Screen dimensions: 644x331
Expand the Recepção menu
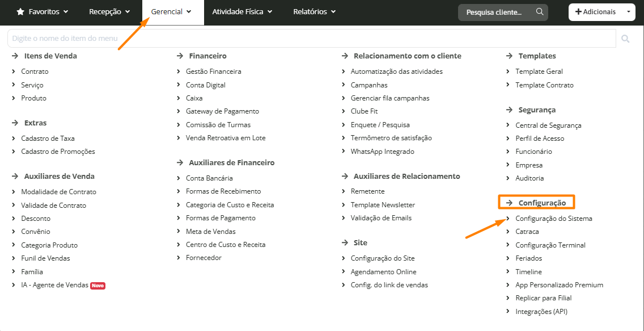tap(109, 12)
